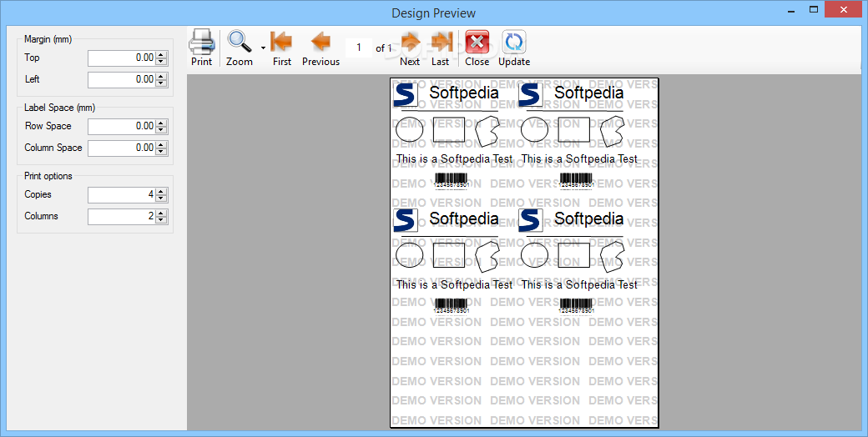Click the Top margin input field
The image size is (868, 437).
[x=122, y=58]
